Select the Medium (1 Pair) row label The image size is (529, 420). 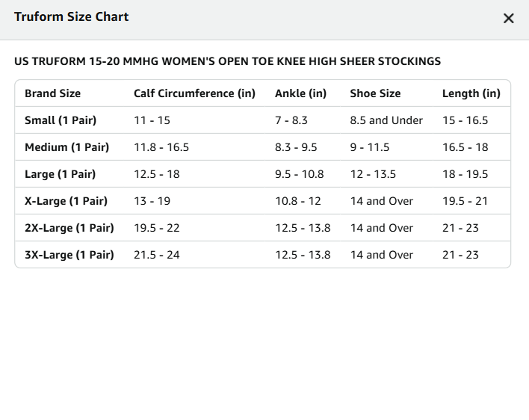(x=66, y=147)
